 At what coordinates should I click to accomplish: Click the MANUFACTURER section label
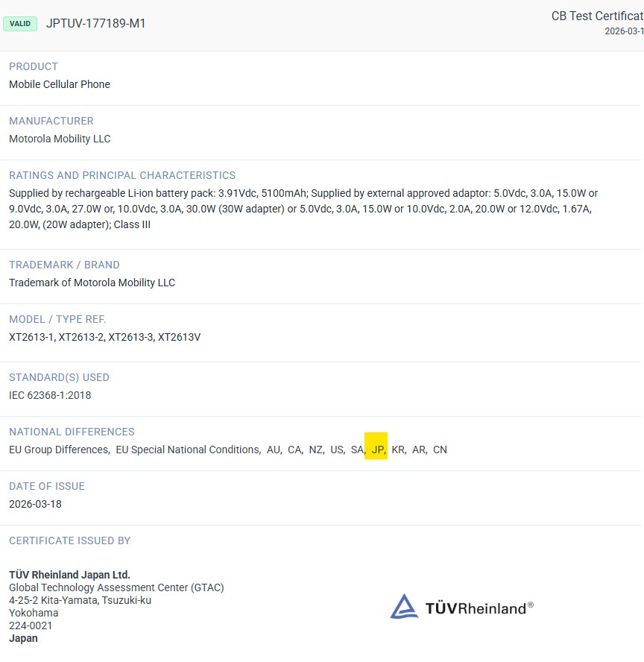click(x=51, y=121)
